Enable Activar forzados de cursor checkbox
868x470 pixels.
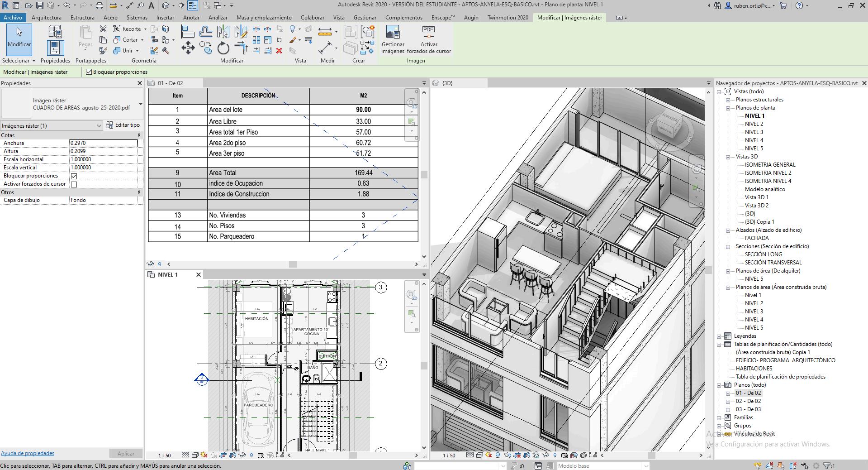pyautogui.click(x=74, y=184)
